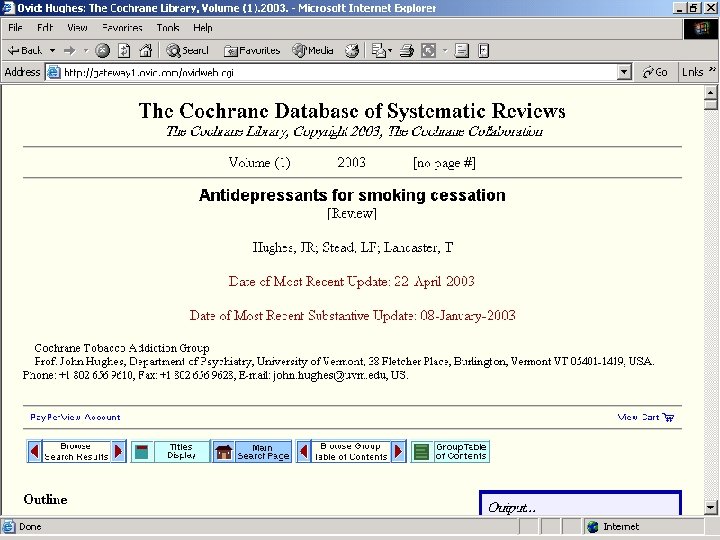Click the Titles Display icon
This screenshot has height=540, width=720.
[x=142, y=452]
